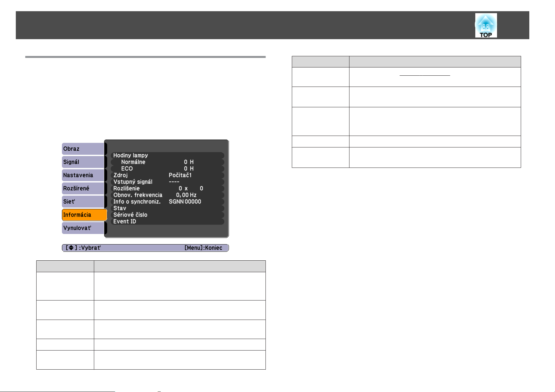Click the SGNN 00000 sync value
The image size is (555, 392).
tap(185, 201)
